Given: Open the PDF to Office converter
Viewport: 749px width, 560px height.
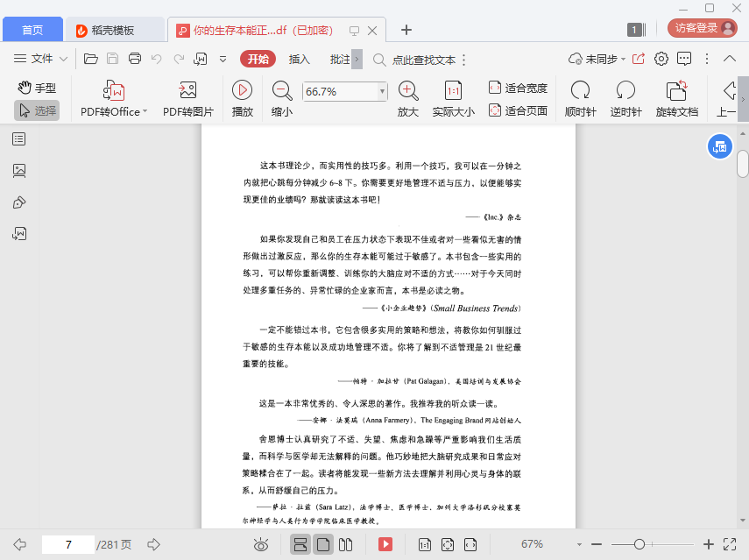Looking at the screenshot, I should tap(114, 99).
